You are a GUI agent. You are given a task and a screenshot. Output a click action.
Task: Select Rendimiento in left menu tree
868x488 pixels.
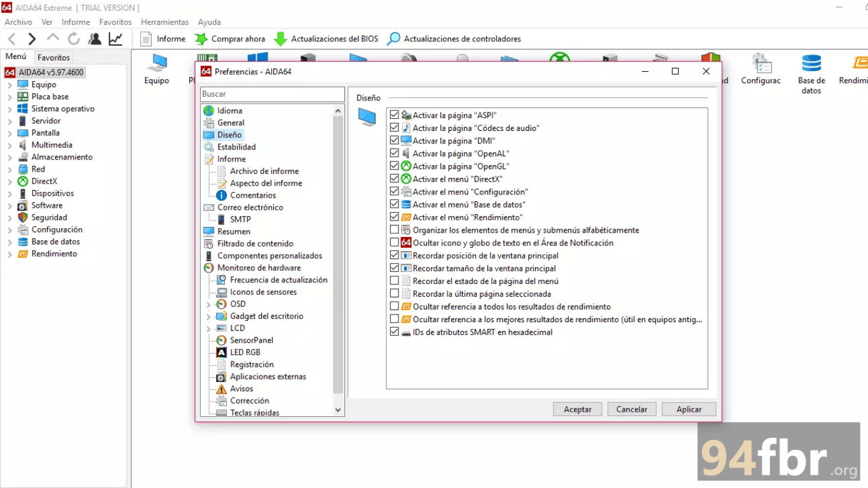coord(48,254)
